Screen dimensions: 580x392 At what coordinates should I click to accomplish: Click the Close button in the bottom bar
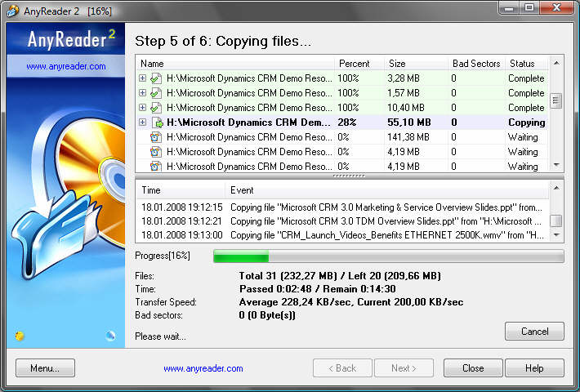tap(473, 368)
